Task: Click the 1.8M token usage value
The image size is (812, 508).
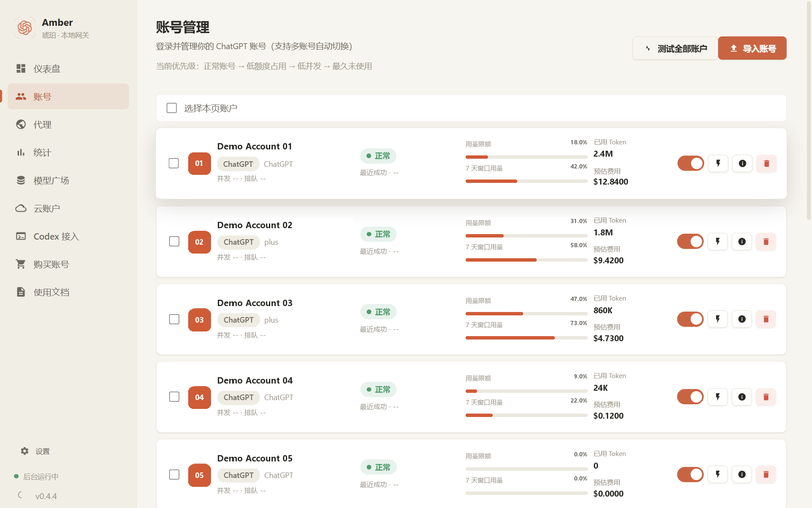Action: tap(603, 232)
